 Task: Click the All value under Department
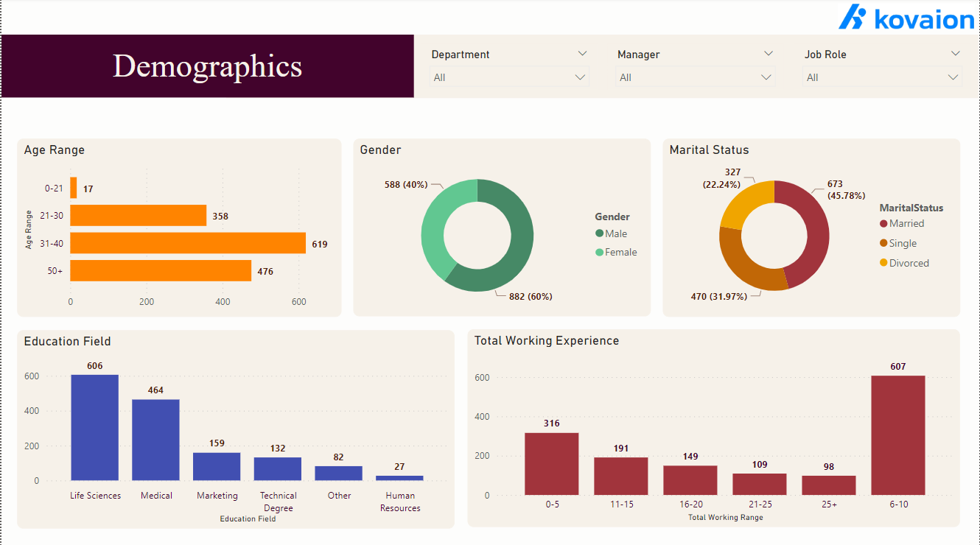508,77
